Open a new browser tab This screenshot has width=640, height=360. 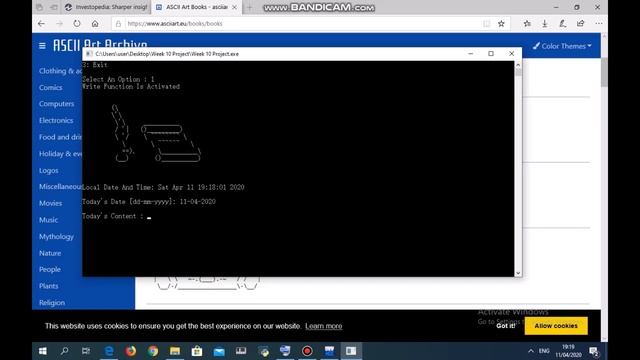(249, 7)
